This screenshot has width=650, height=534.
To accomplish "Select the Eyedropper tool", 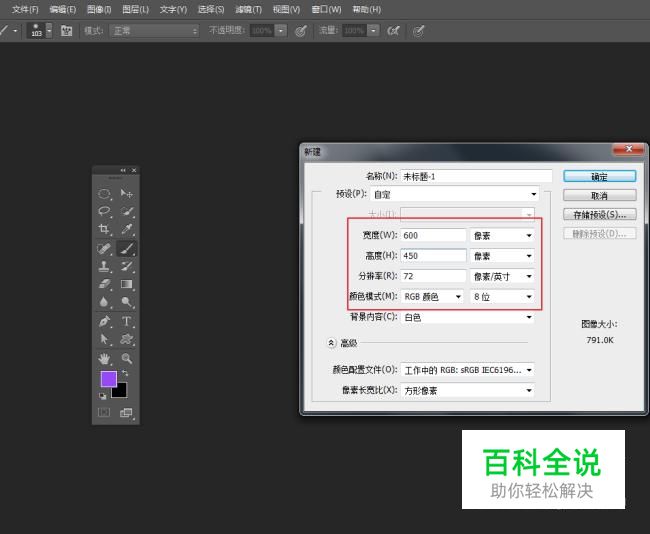I will pos(127,229).
